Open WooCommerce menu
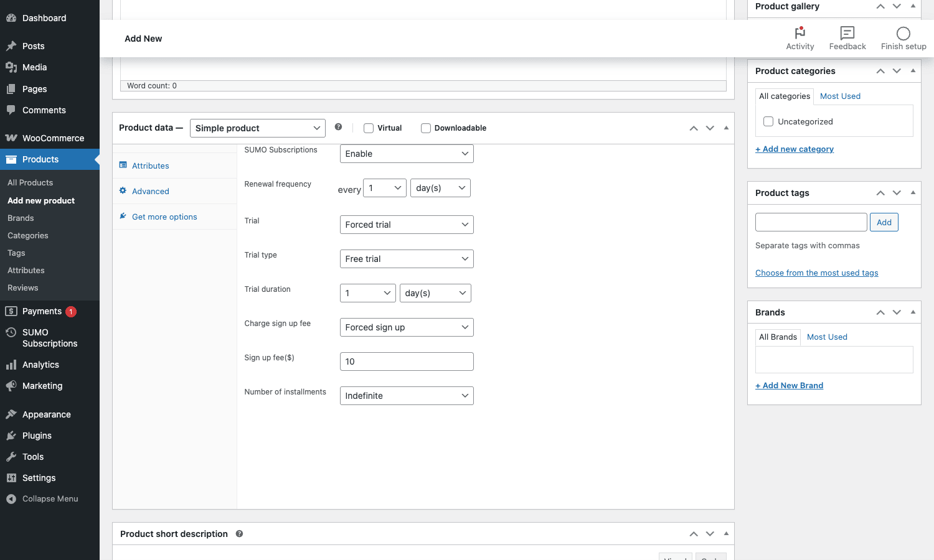 [x=50, y=138]
